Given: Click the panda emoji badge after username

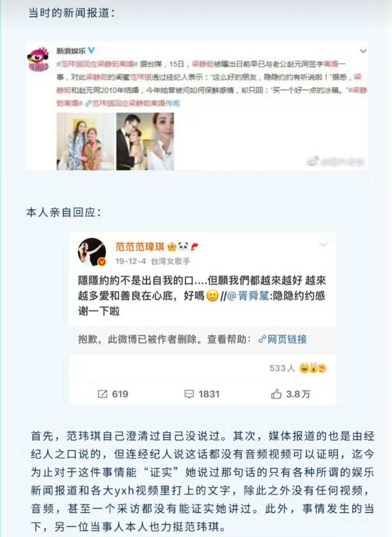Looking at the screenshot, I should click(x=183, y=246).
